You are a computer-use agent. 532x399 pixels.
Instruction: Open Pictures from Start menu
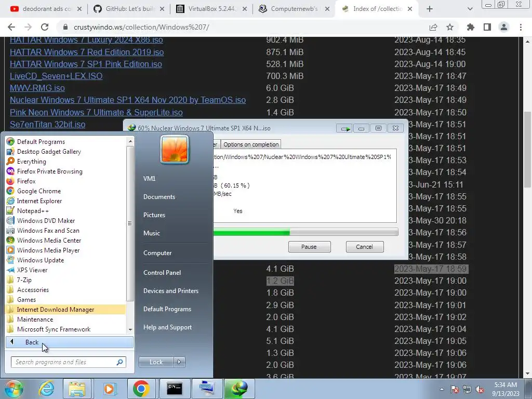(154, 215)
